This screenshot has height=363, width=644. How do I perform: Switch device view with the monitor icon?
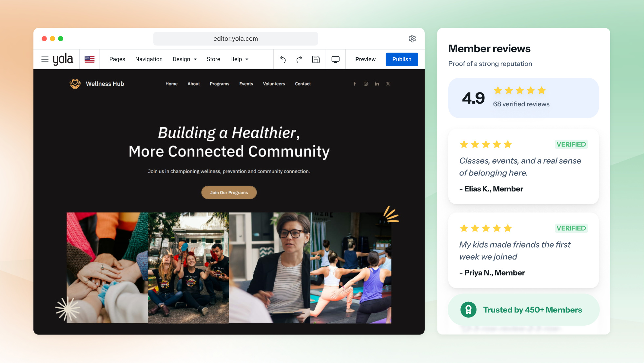click(336, 59)
